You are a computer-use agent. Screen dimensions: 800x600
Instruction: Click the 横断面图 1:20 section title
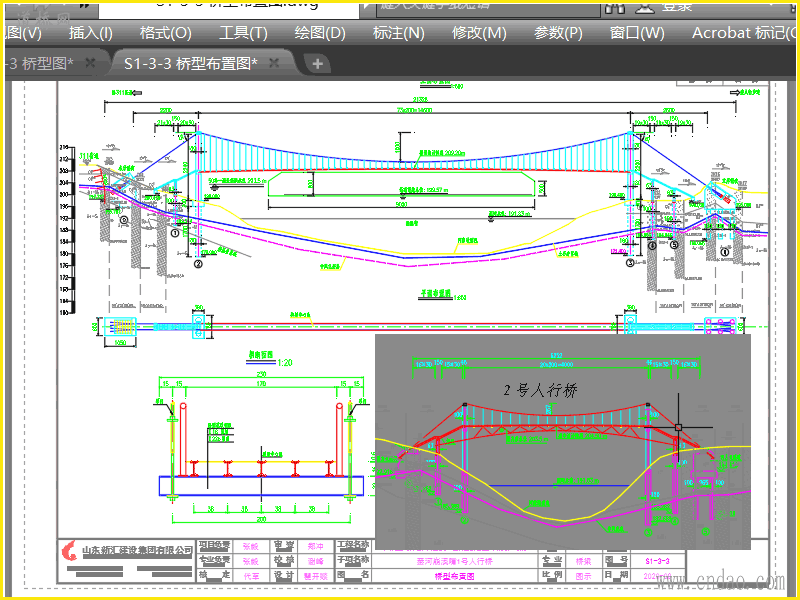click(x=270, y=359)
